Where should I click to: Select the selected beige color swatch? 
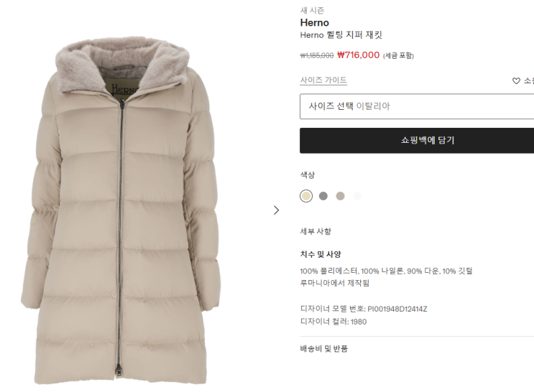pyautogui.click(x=306, y=196)
